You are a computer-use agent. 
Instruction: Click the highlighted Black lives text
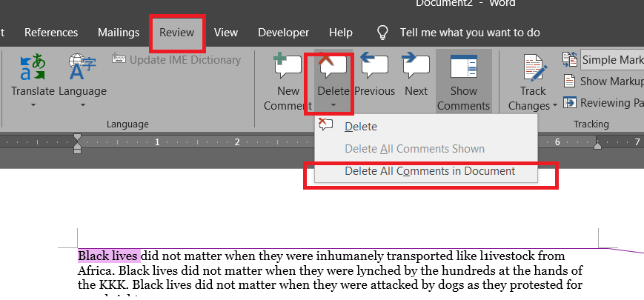108,256
